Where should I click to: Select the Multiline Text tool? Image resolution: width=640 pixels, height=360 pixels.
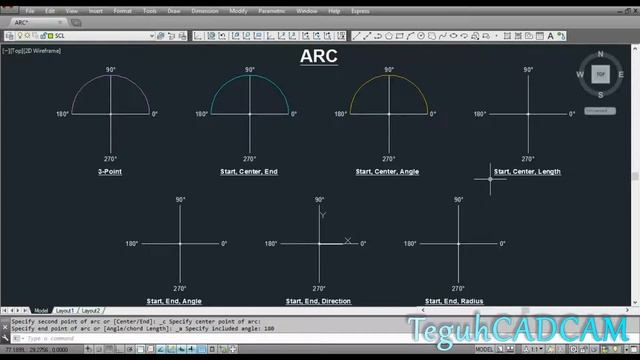click(551, 36)
